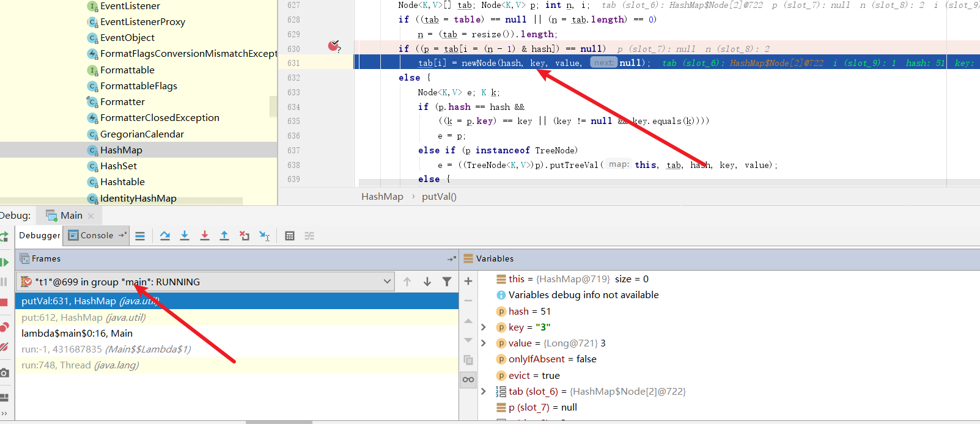Click the red Force Step Into icon
Image resolution: width=980 pixels, height=424 pixels.
(x=205, y=236)
